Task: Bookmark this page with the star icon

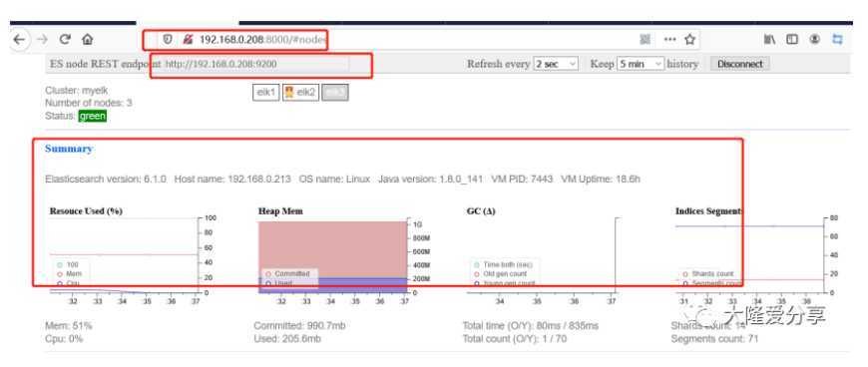Action: coord(689,39)
